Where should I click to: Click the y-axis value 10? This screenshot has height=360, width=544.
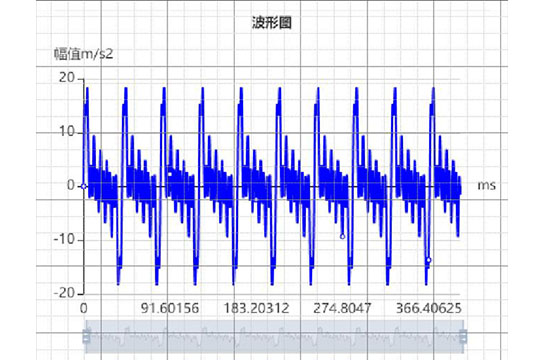pyautogui.click(x=67, y=131)
